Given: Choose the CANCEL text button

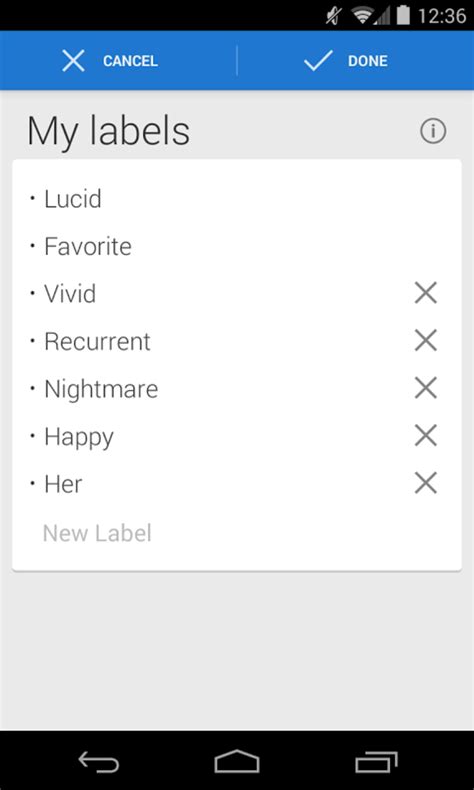Looking at the screenshot, I should pos(130,61).
